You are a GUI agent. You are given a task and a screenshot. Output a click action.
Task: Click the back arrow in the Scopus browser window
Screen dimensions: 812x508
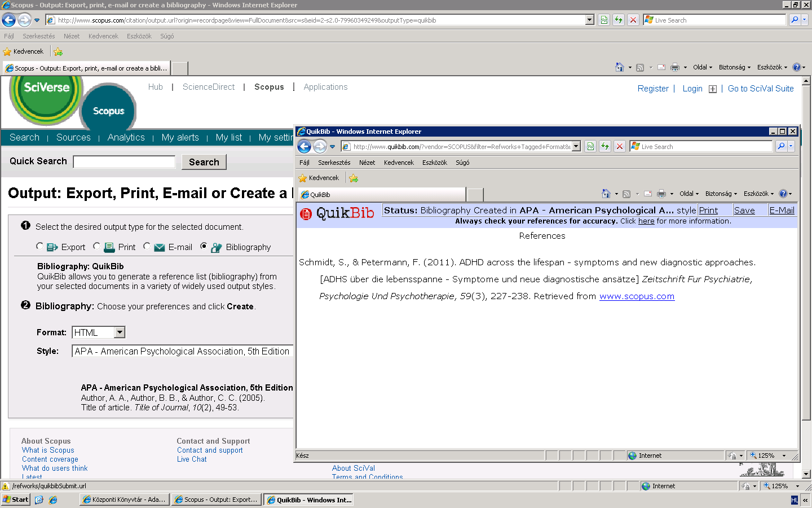pyautogui.click(x=8, y=20)
